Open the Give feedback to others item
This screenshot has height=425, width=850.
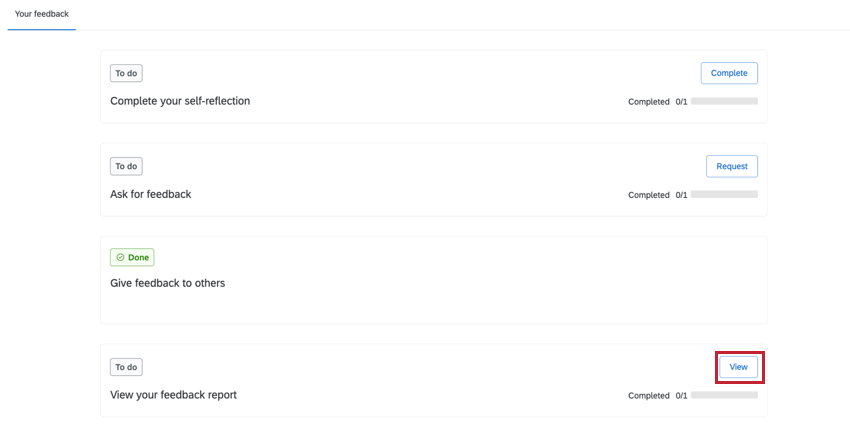(167, 283)
